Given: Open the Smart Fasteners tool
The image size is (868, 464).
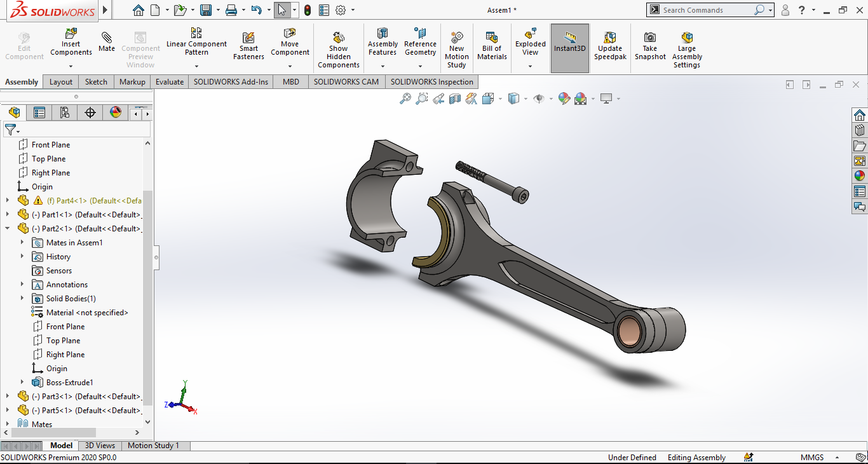Looking at the screenshot, I should pyautogui.click(x=248, y=46).
